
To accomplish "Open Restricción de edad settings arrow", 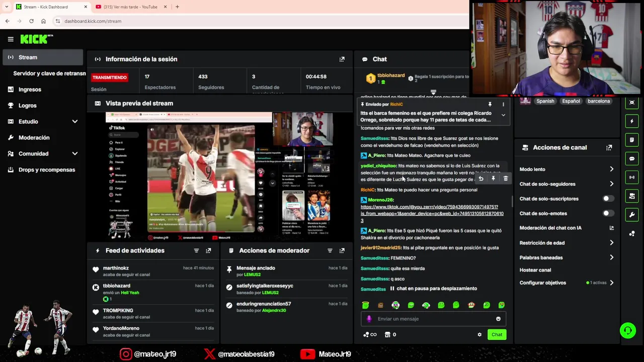I will click(612, 243).
